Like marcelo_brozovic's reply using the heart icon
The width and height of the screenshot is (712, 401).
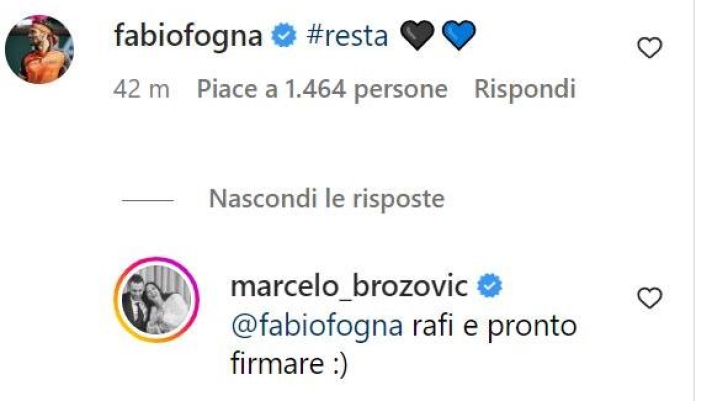point(650,298)
